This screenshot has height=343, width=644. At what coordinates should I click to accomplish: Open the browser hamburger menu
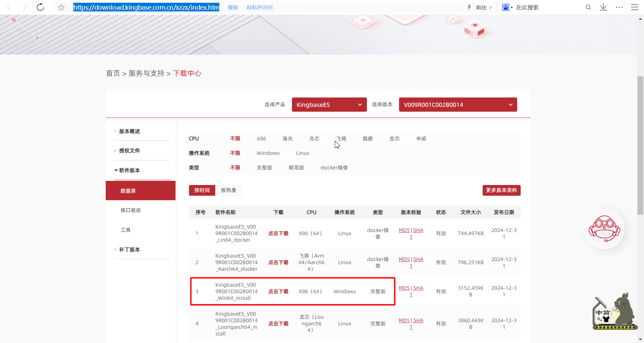coord(635,7)
